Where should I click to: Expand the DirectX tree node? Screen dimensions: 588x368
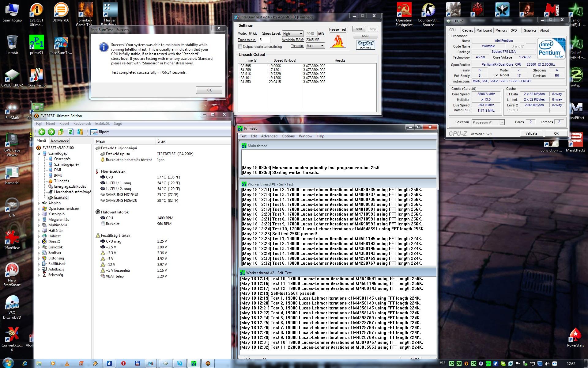(x=39, y=242)
